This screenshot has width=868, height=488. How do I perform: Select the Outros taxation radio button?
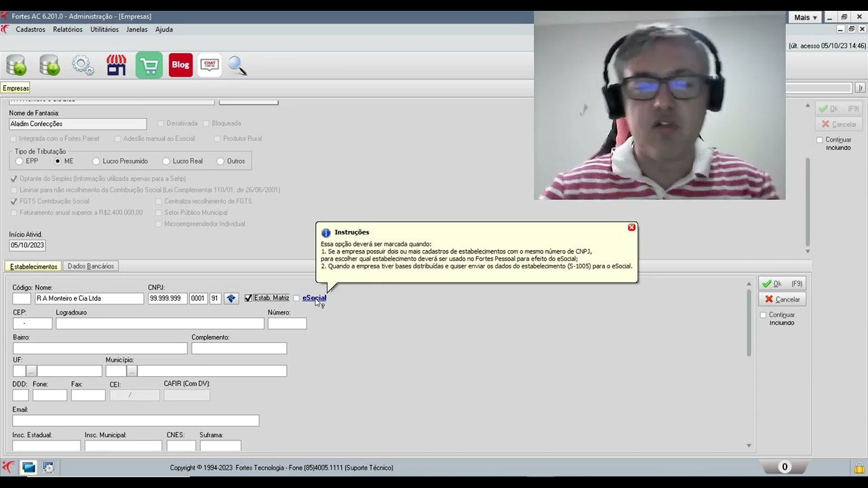pyautogui.click(x=220, y=161)
